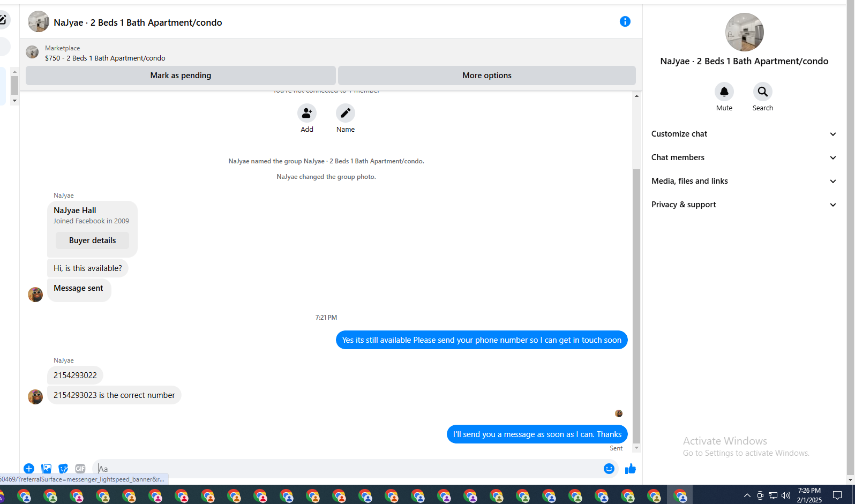Click the chat scrollbar thumb
This screenshot has width=855, height=504.
click(x=636, y=306)
